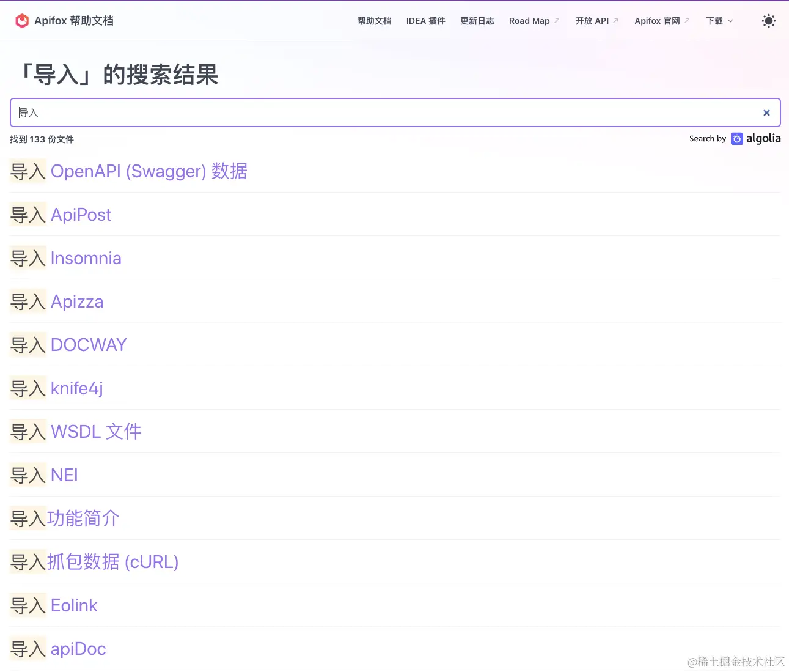Clear the search box with the X
789x672 pixels.
[x=766, y=113]
